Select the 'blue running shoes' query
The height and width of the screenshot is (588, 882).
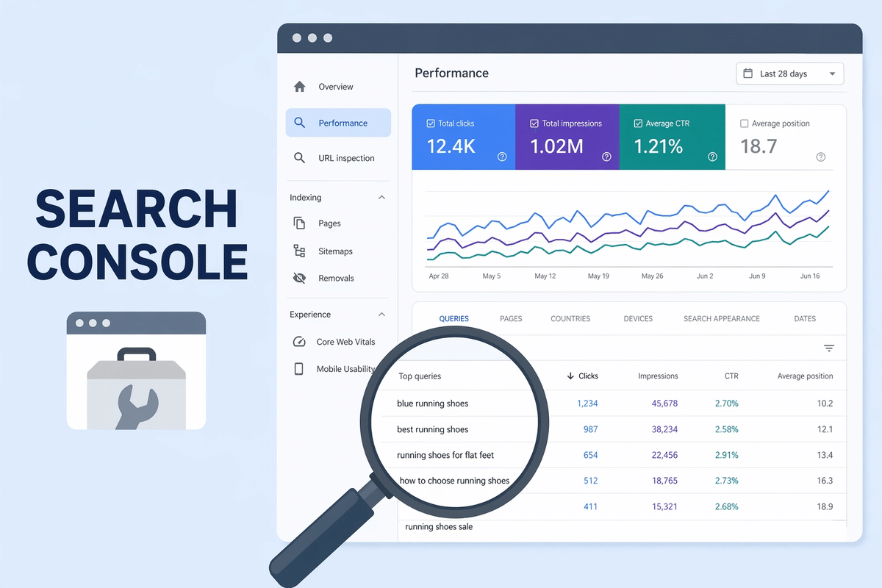(x=432, y=404)
